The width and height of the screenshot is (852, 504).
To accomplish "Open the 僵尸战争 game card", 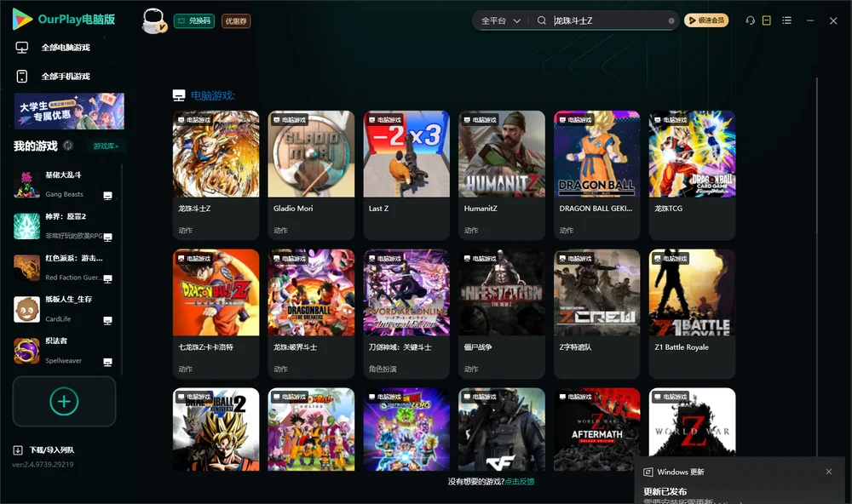I will (x=502, y=313).
